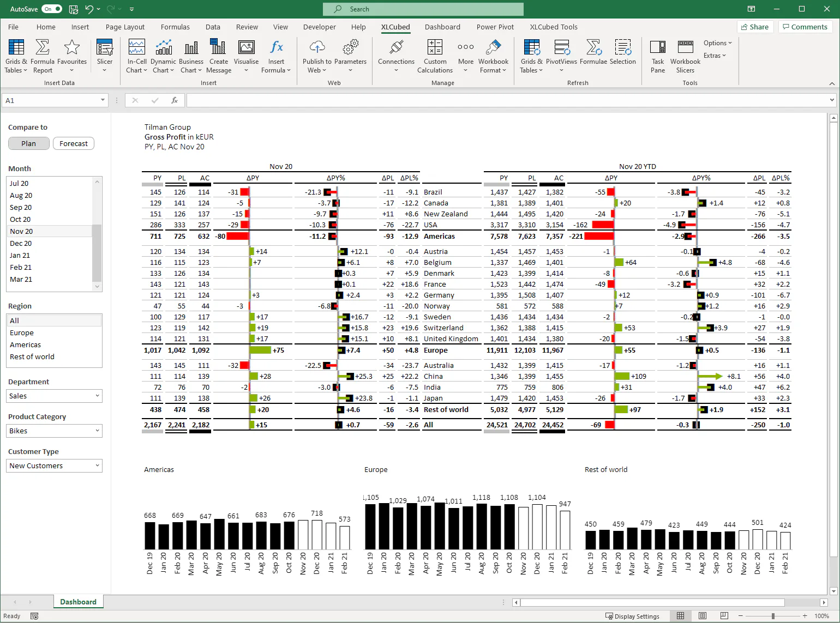Open the Visualise tool

point(247,56)
